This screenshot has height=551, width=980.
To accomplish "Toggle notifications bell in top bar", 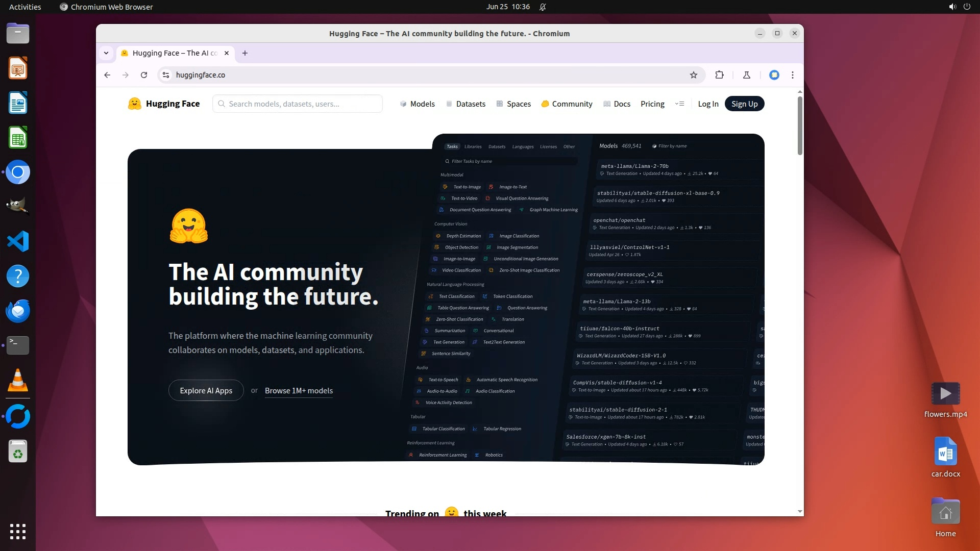I will click(543, 7).
